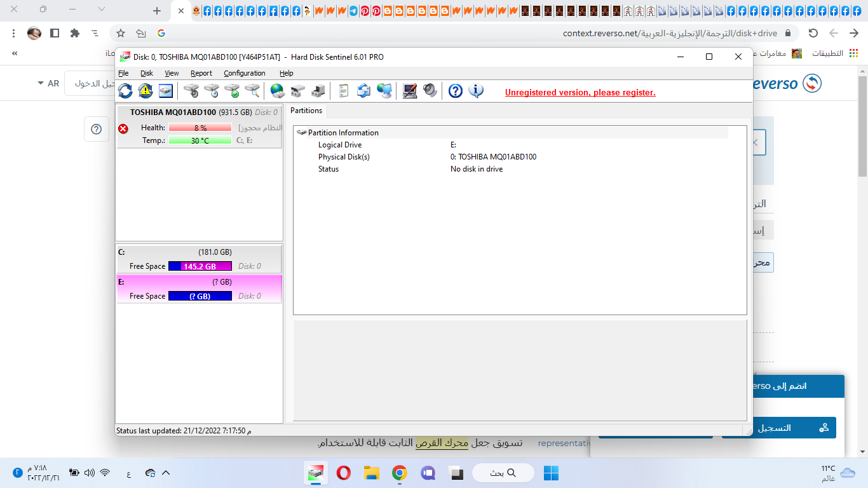
Task: Open the التطبيقات apps bookmark in Chrome
Action: [835, 53]
